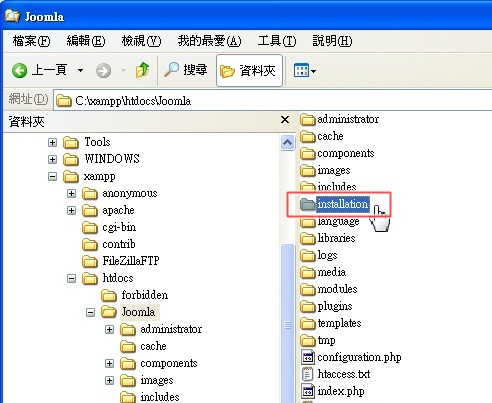Open the 檔案(F) menu
This screenshot has width=492, height=403.
[31, 41]
